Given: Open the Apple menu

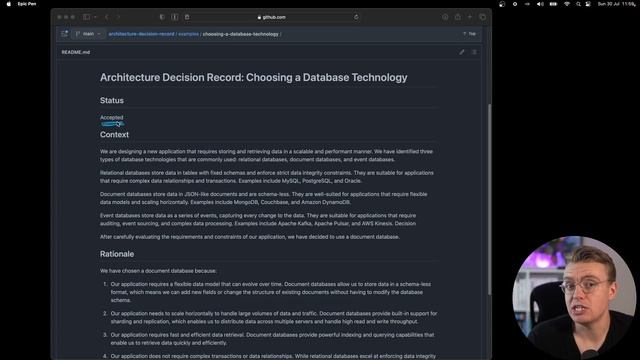Looking at the screenshot, I should (x=9, y=4).
